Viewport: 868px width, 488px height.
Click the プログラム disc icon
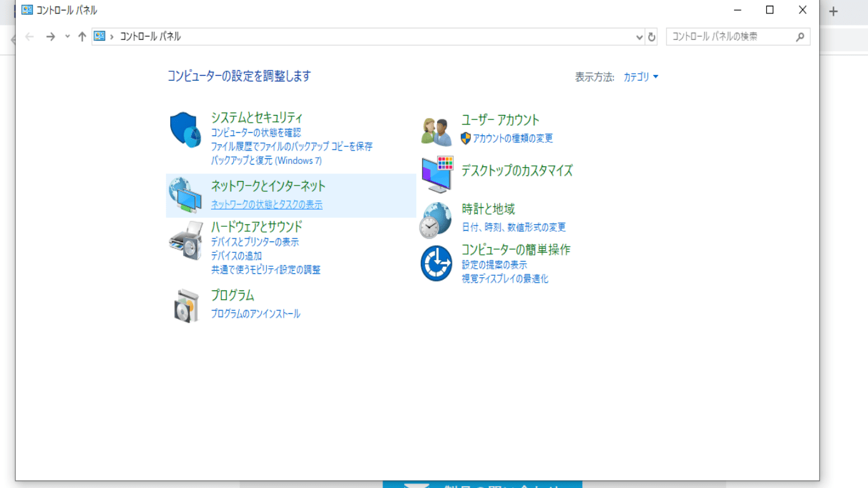click(185, 303)
